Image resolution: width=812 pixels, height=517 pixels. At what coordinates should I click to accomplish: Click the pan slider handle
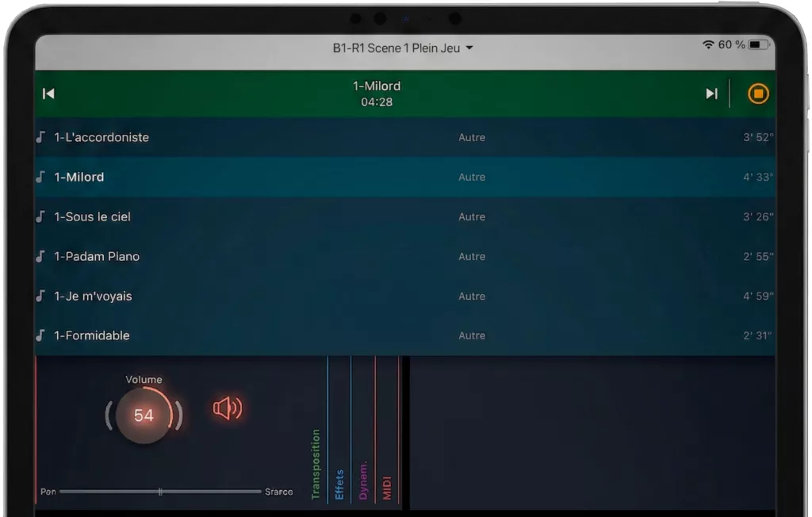(160, 492)
